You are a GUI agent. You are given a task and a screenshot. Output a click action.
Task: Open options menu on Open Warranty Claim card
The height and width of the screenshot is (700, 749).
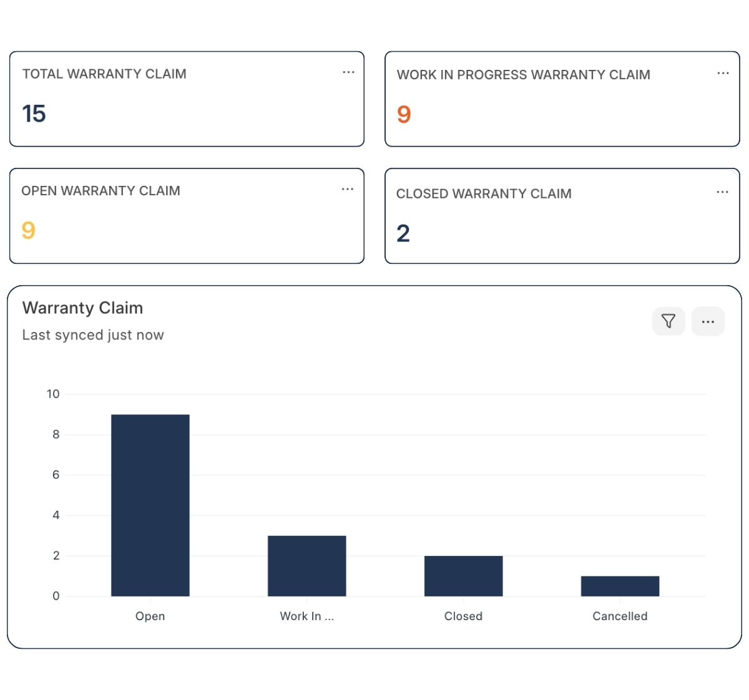pos(348,189)
